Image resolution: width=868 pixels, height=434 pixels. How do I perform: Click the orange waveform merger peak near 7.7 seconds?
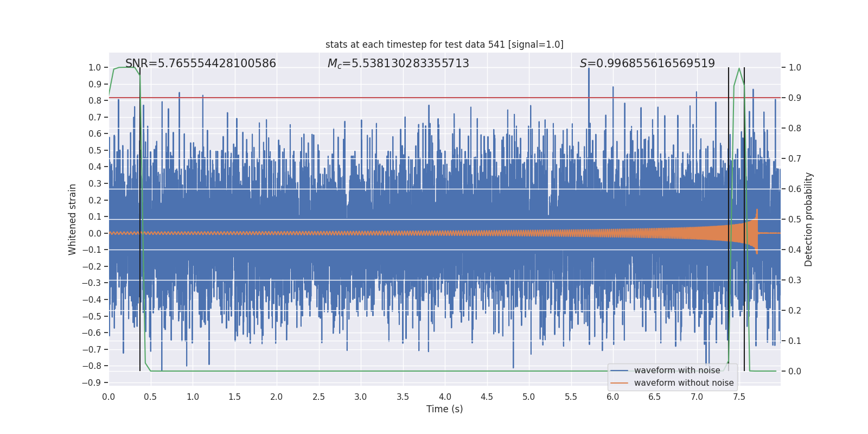(757, 212)
